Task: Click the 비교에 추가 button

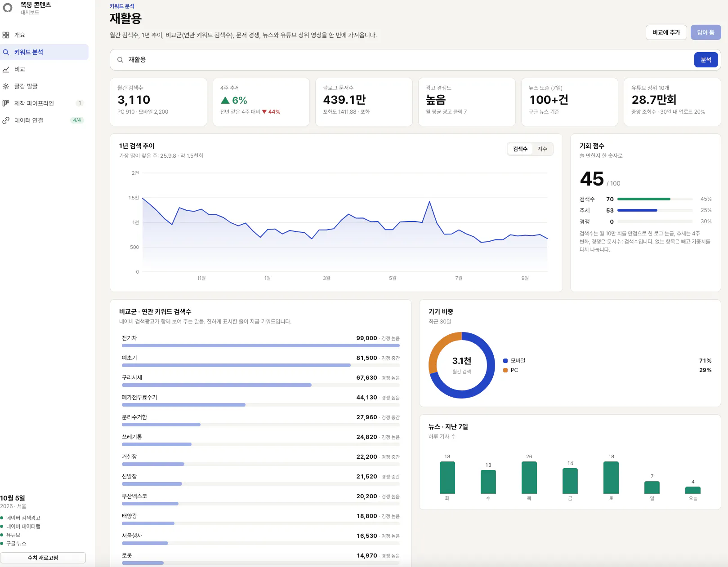Action: point(666,32)
